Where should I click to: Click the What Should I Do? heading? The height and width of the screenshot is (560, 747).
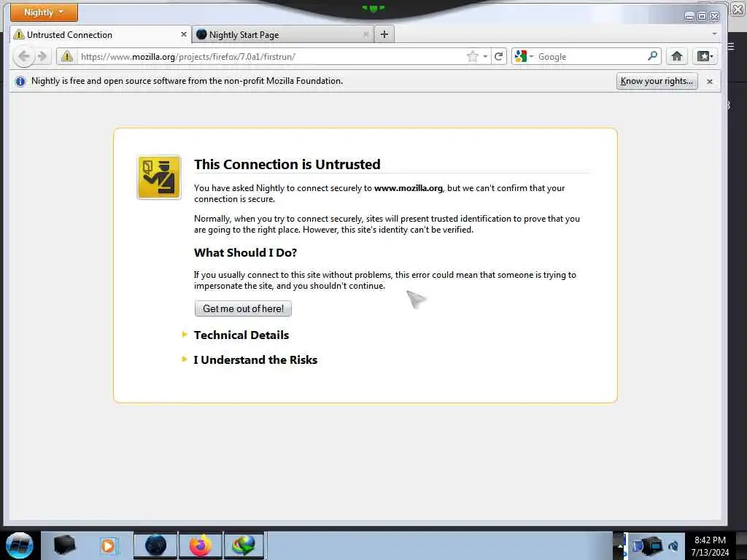pos(245,253)
